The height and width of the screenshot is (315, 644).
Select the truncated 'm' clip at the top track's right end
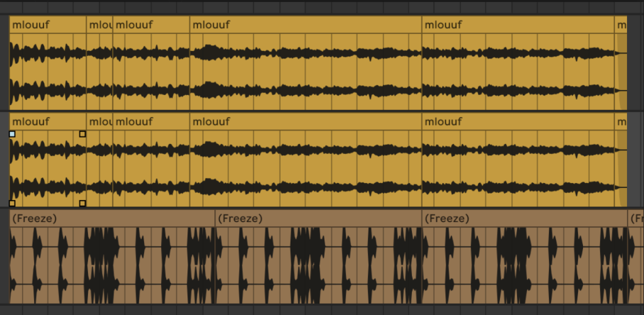(x=621, y=25)
